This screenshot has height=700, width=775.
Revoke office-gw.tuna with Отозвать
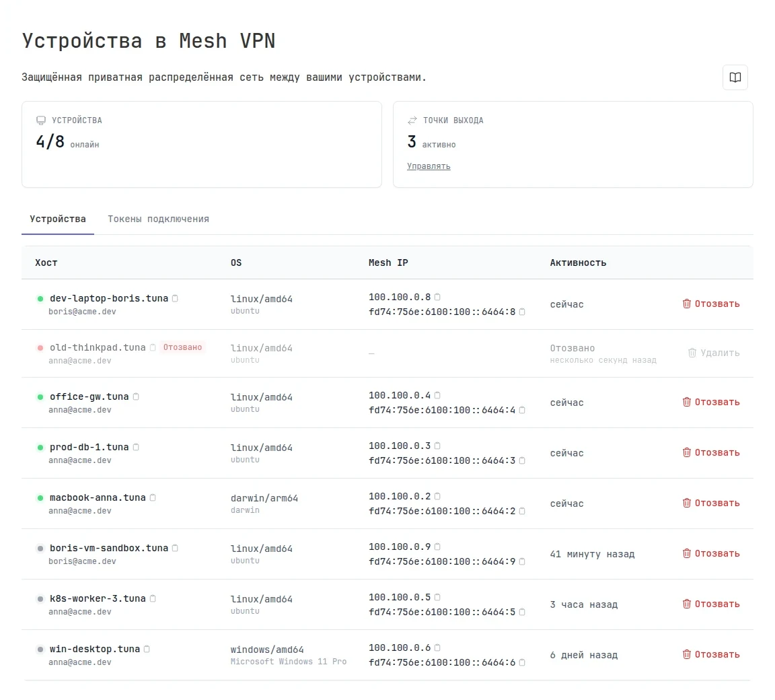[710, 402]
